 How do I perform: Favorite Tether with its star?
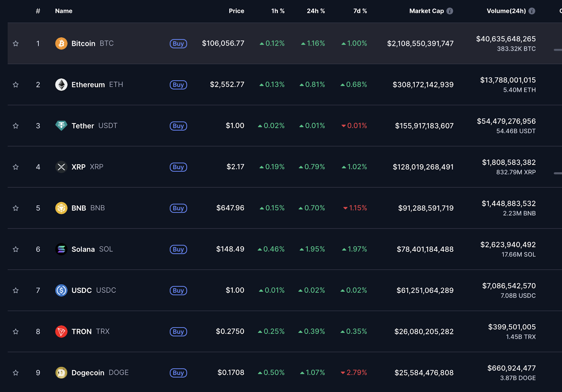click(x=15, y=126)
